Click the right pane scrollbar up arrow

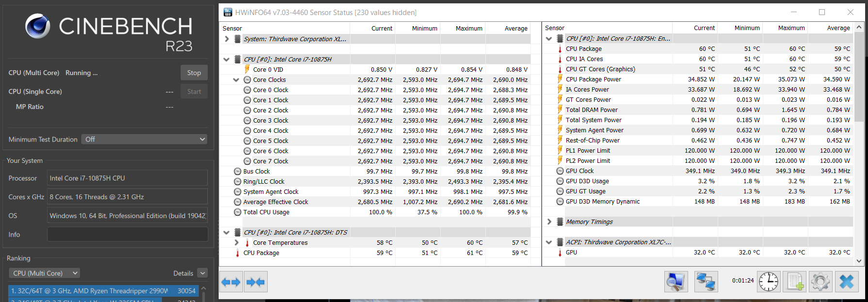coord(859,27)
